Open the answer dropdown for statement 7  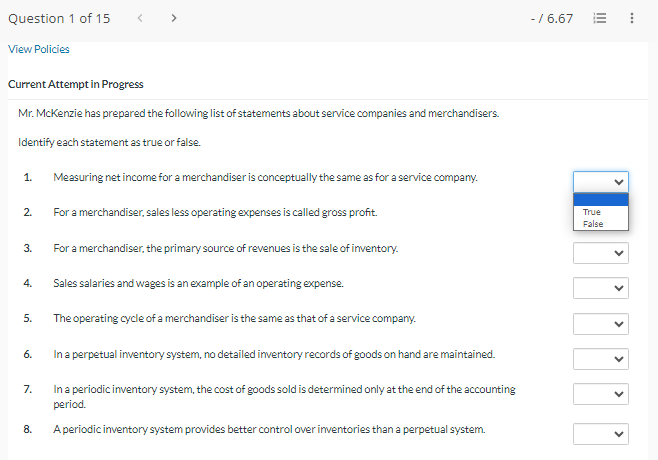pos(601,394)
